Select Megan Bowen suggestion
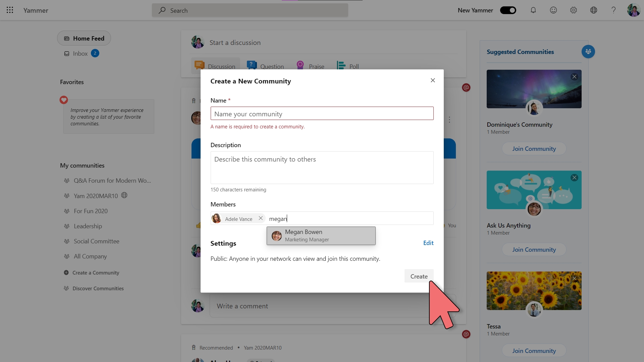The image size is (644, 362). (x=321, y=236)
